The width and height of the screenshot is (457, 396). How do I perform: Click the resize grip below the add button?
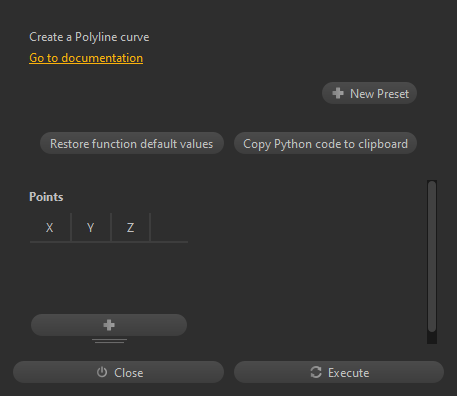pyautogui.click(x=109, y=341)
